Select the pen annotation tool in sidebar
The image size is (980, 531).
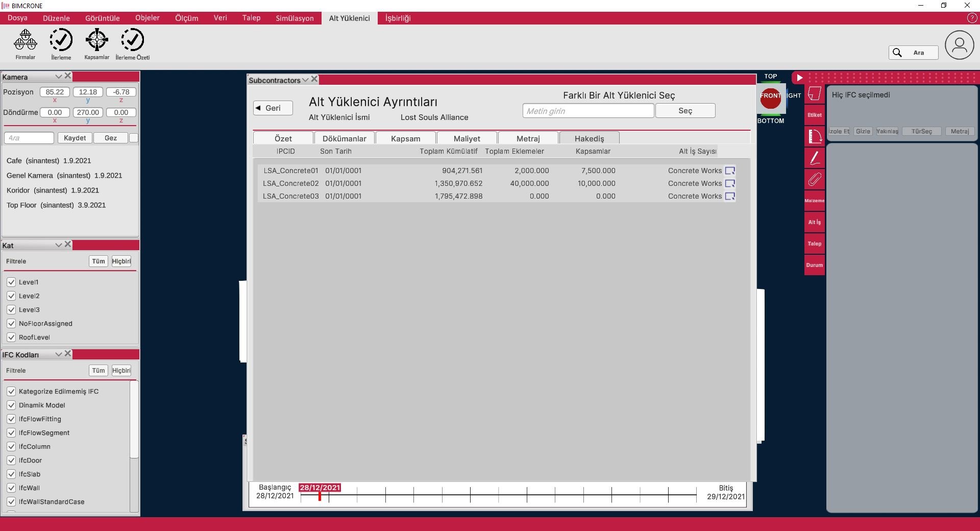point(815,158)
